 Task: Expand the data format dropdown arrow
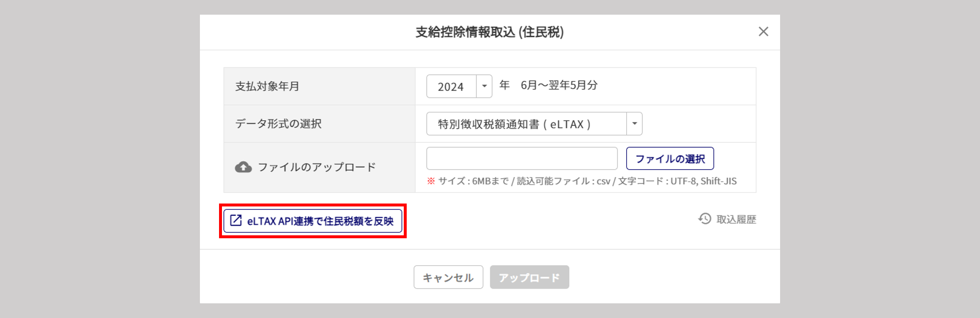pos(634,124)
